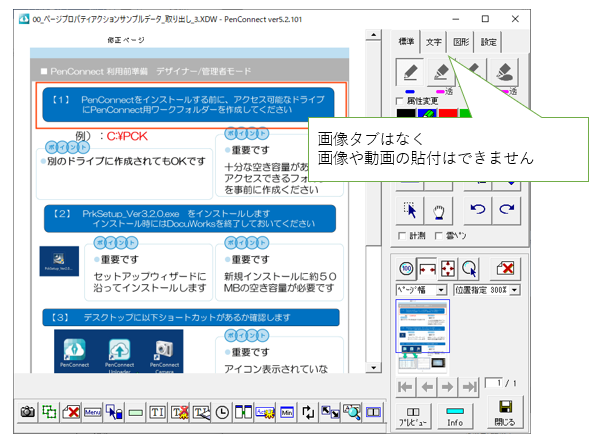This screenshot has height=443, width=608.
Task: Click the two linked pages icon
Action: (x=244, y=412)
